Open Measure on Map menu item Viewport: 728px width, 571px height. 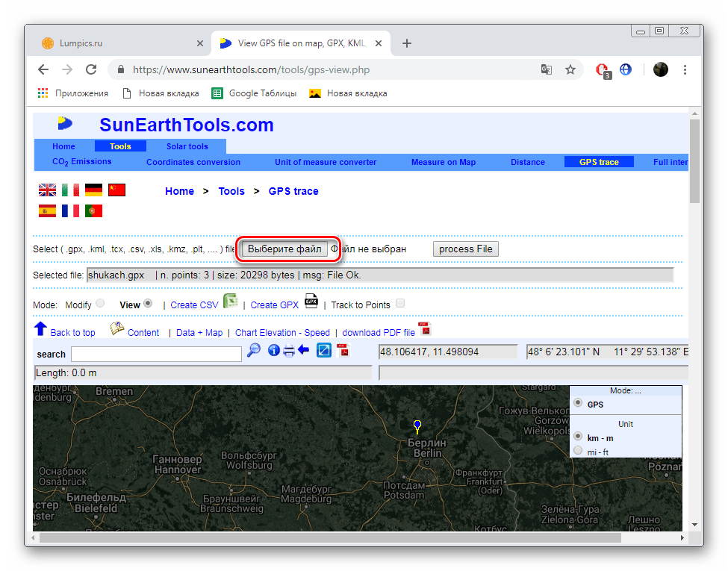coord(444,162)
